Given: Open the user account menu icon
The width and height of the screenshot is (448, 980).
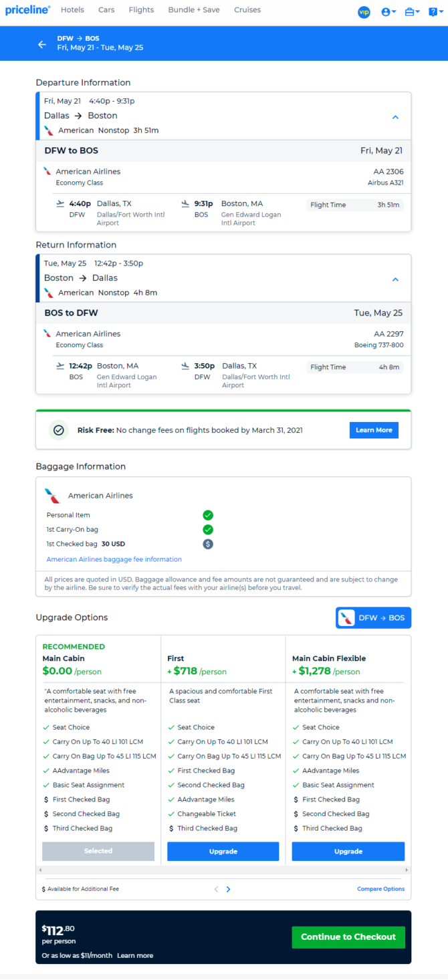Looking at the screenshot, I should 388,12.
